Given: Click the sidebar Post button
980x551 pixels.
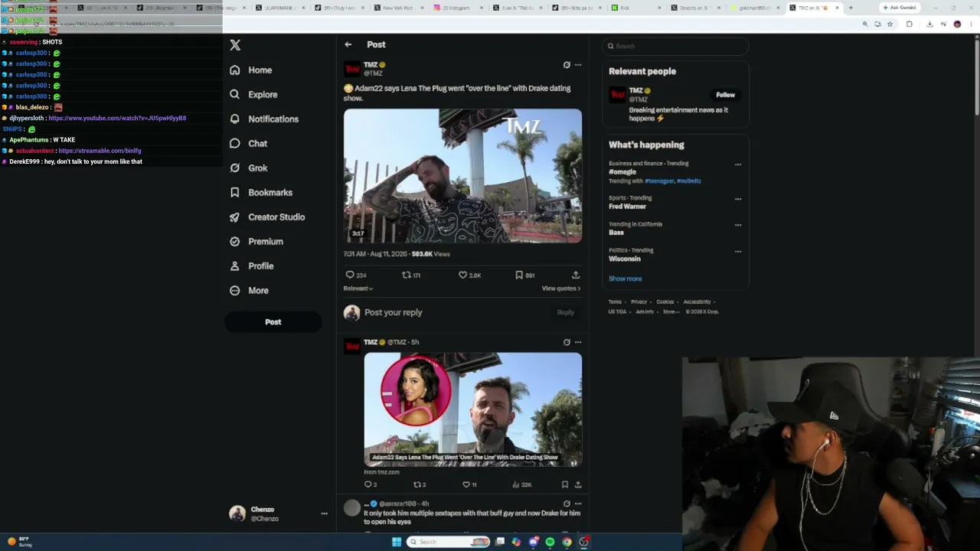Looking at the screenshot, I should pyautogui.click(x=273, y=322).
